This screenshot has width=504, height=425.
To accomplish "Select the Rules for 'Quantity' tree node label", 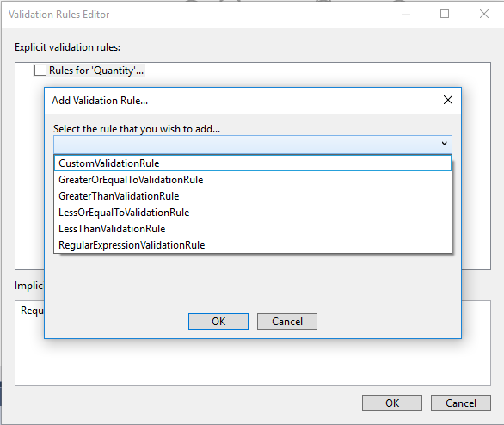I will tap(96, 71).
